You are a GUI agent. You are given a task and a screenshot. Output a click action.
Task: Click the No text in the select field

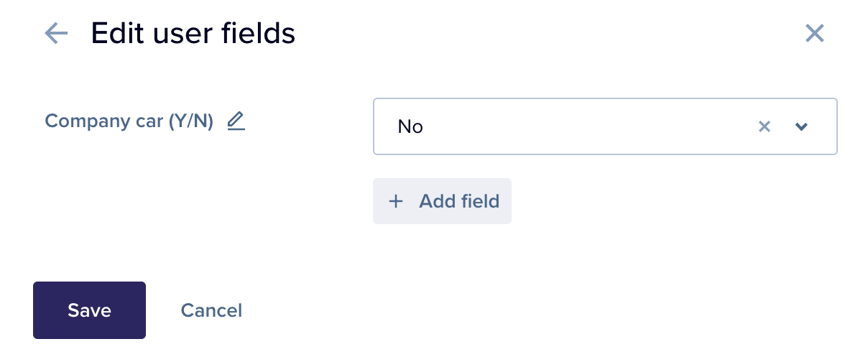point(410,126)
